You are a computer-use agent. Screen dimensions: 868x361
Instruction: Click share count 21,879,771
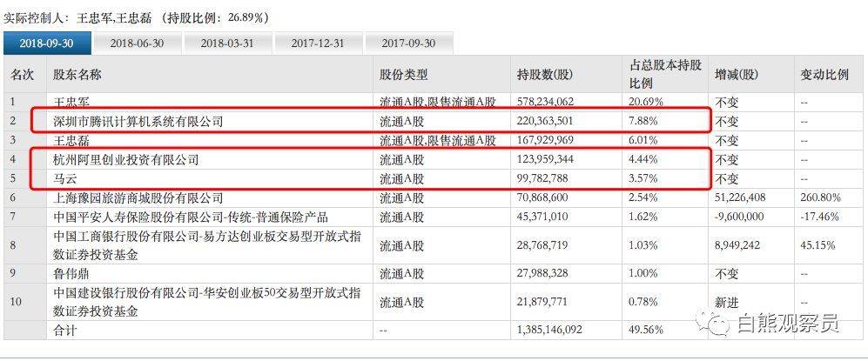click(x=542, y=302)
